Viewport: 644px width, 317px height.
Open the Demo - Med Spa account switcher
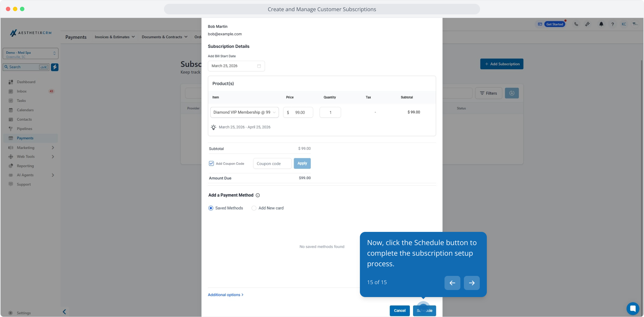pyautogui.click(x=31, y=54)
